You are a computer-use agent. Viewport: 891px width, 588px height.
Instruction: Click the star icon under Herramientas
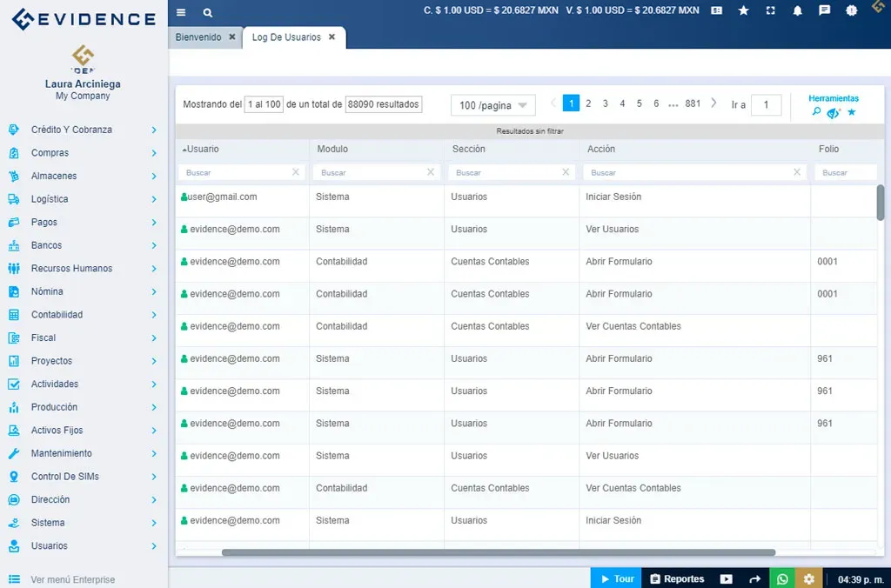(851, 112)
